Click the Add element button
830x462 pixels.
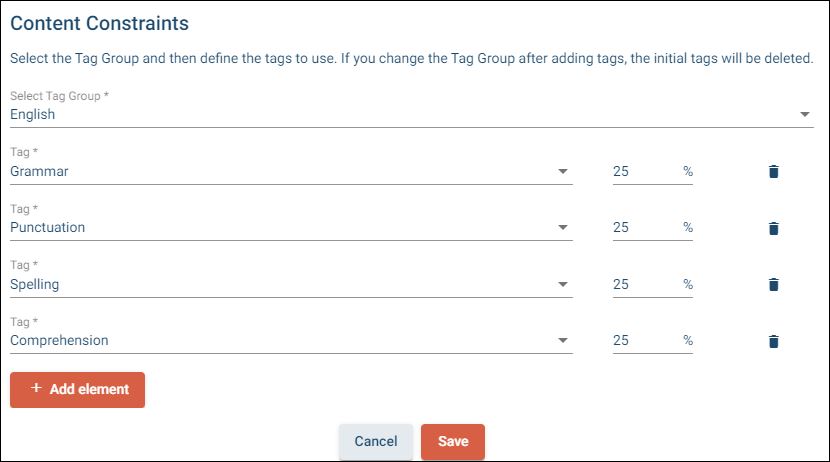point(78,389)
